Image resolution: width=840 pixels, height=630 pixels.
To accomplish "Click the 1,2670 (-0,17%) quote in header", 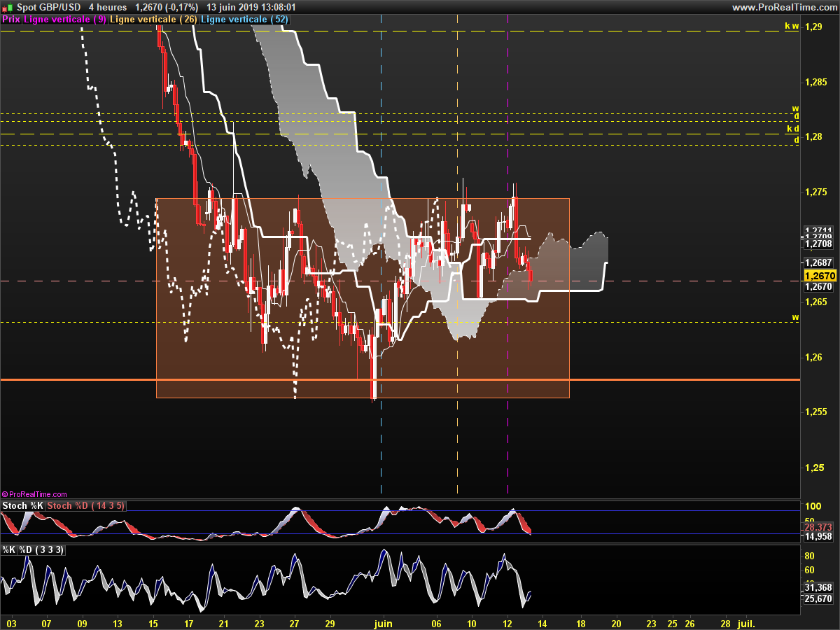I will pyautogui.click(x=167, y=7).
